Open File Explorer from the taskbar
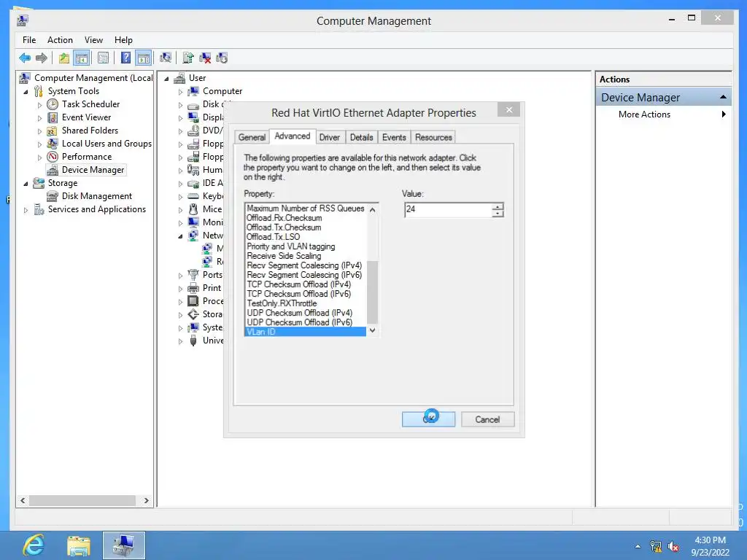Image resolution: width=747 pixels, height=560 pixels. [79, 545]
